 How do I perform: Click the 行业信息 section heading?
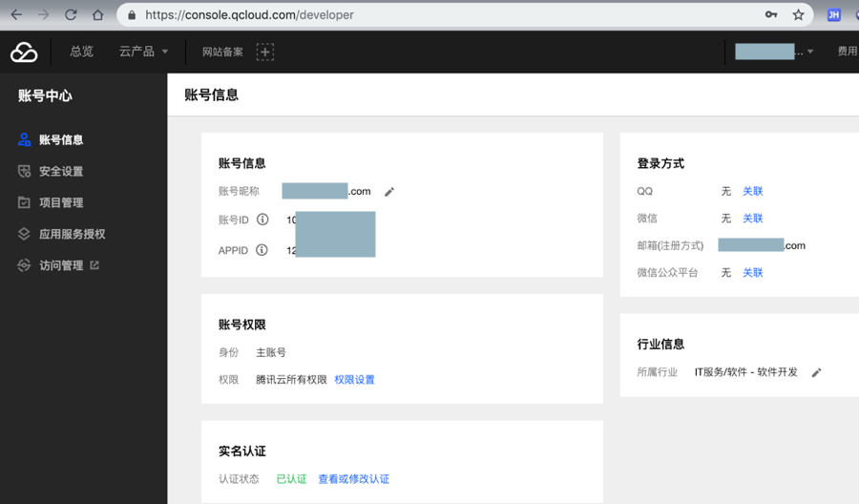point(660,344)
